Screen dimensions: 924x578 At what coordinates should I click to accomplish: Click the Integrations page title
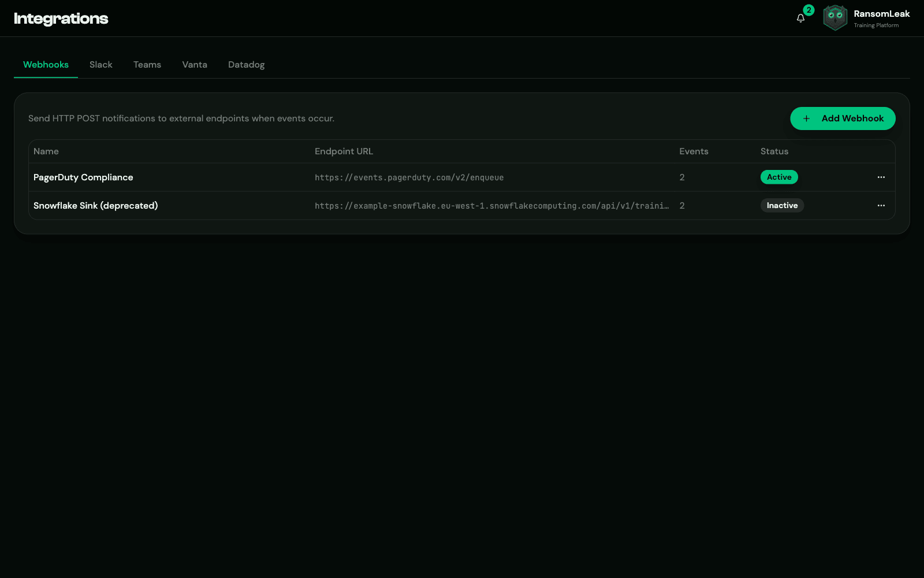[x=61, y=18]
